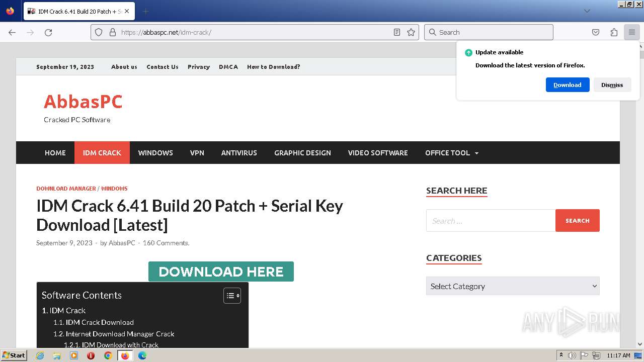Close the IDM Crack tab

click(127, 11)
